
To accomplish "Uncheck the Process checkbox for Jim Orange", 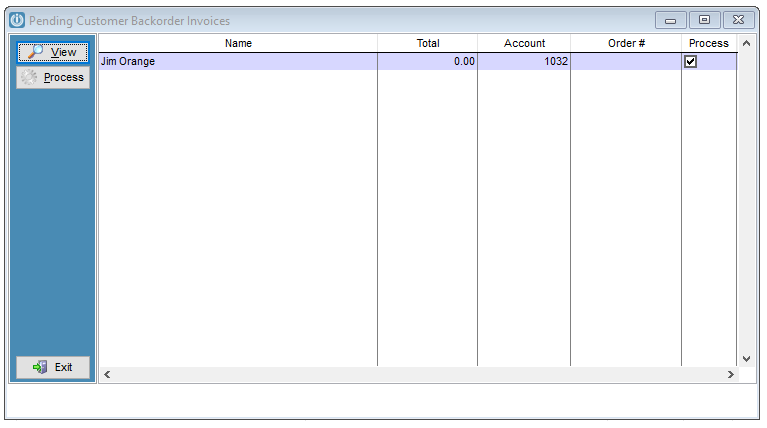I will [690, 62].
